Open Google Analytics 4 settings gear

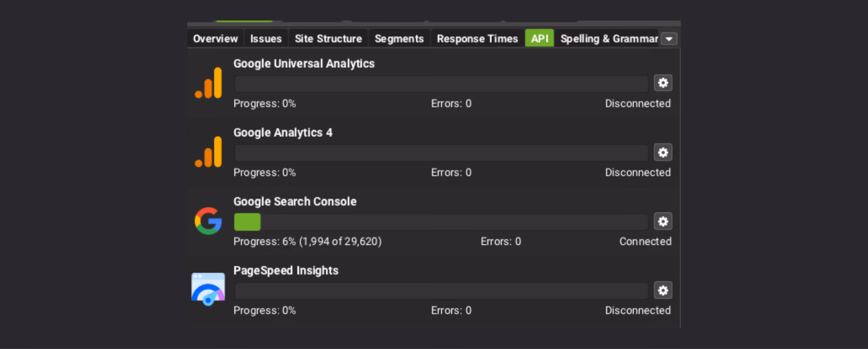click(x=663, y=152)
